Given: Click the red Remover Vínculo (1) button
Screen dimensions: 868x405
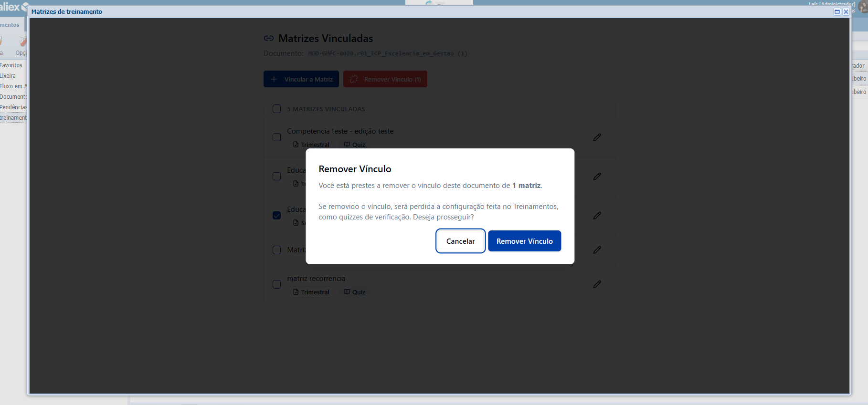Looking at the screenshot, I should (x=385, y=79).
